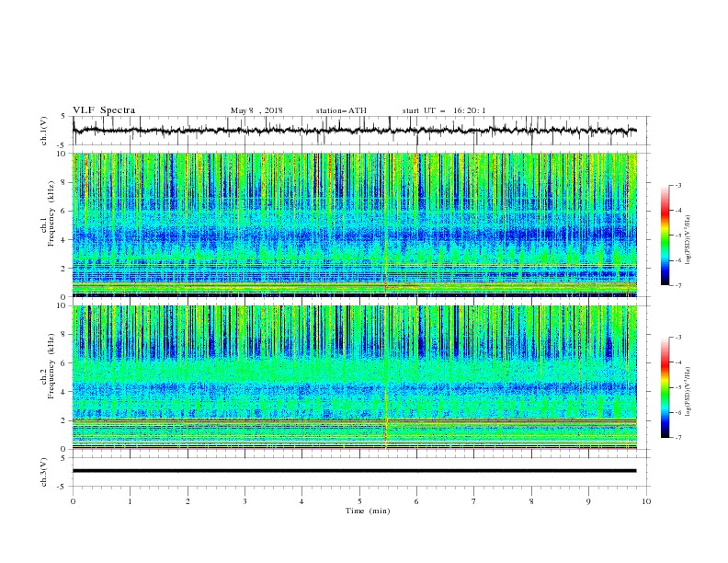Screen dimensions: 728x563
Task: Select the "ch.2 Frequency (kHz)" axis label
Action: [48, 367]
